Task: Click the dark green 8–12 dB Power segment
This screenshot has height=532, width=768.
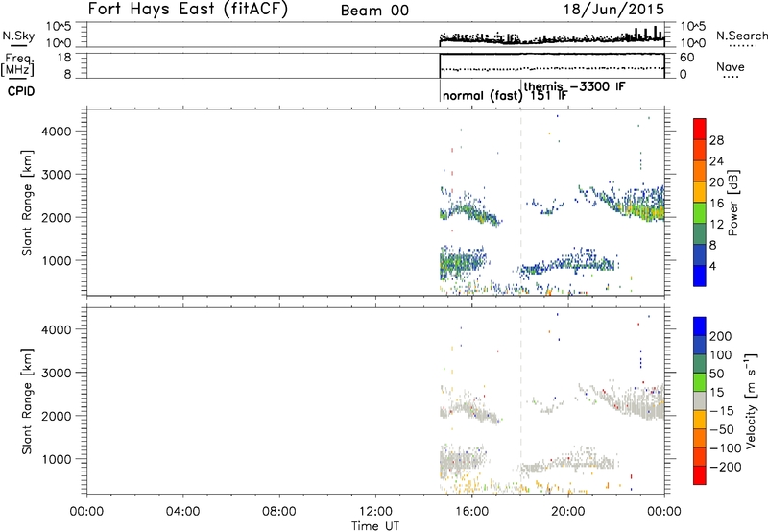Action: 700,233
